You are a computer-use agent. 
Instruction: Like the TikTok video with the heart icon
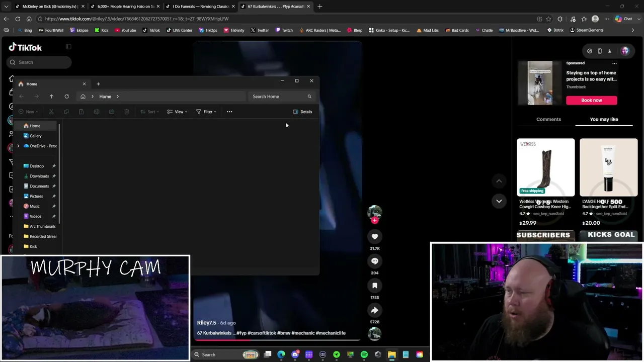point(374,236)
